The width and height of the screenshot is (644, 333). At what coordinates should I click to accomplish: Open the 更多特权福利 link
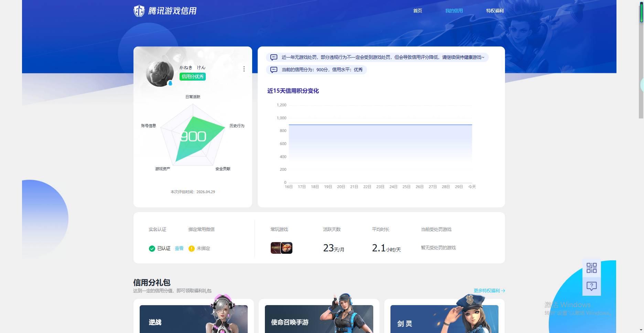pyautogui.click(x=489, y=291)
